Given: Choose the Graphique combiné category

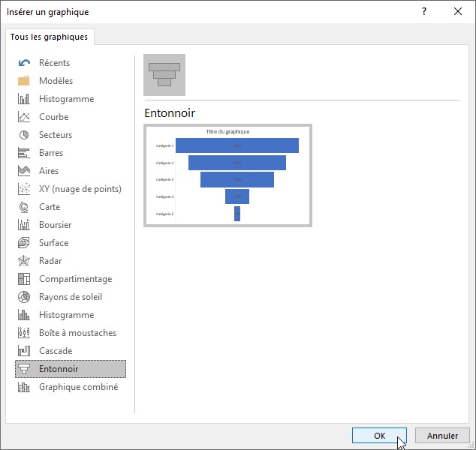Looking at the screenshot, I should click(x=78, y=387).
